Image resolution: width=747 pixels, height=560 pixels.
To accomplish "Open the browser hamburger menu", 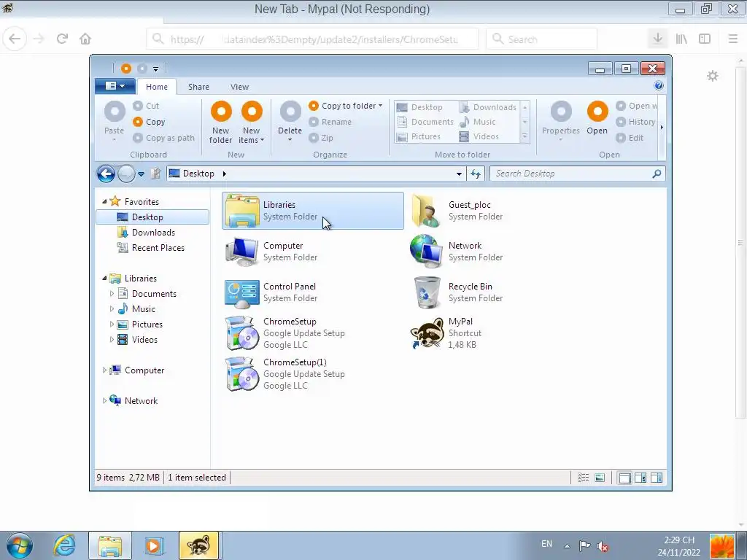I will click(x=732, y=39).
